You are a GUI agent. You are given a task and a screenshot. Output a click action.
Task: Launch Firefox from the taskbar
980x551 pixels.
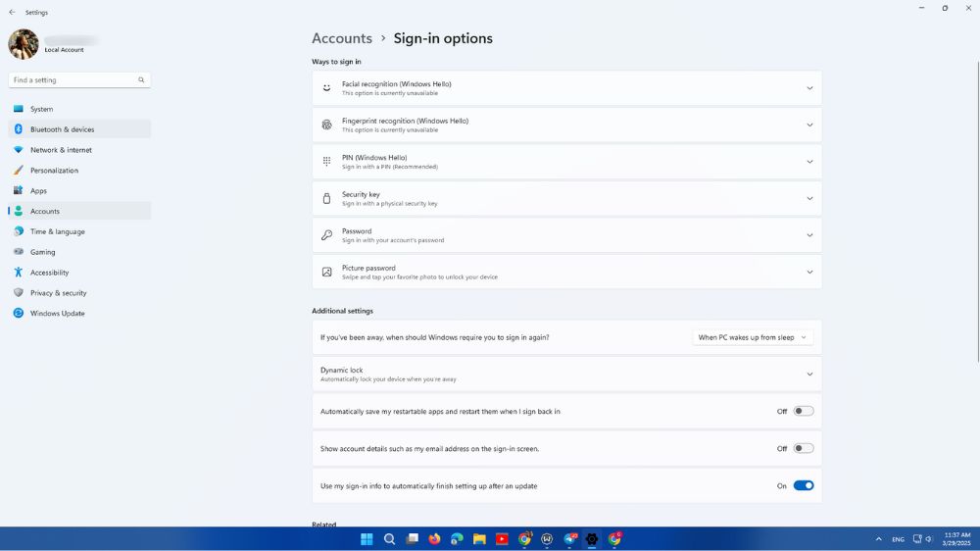tap(434, 539)
